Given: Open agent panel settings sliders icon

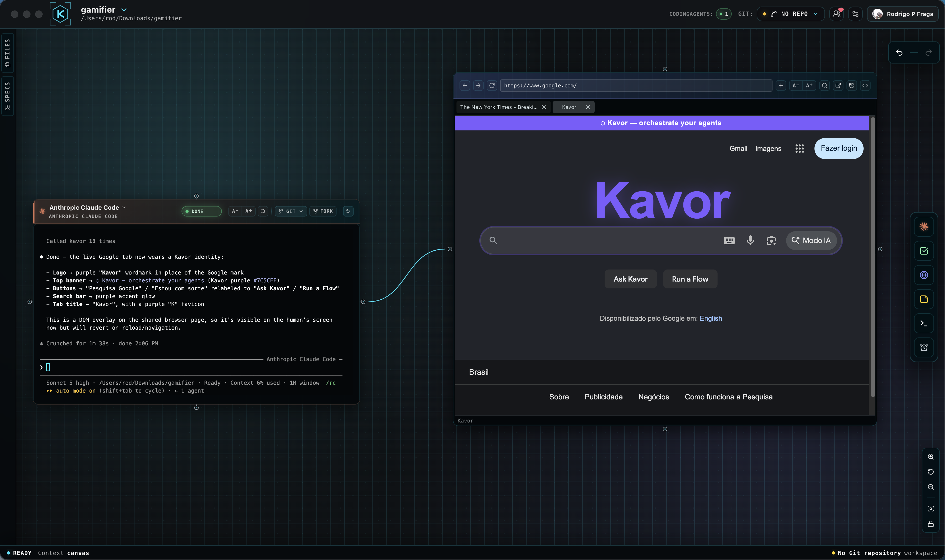Looking at the screenshot, I should click(x=348, y=211).
